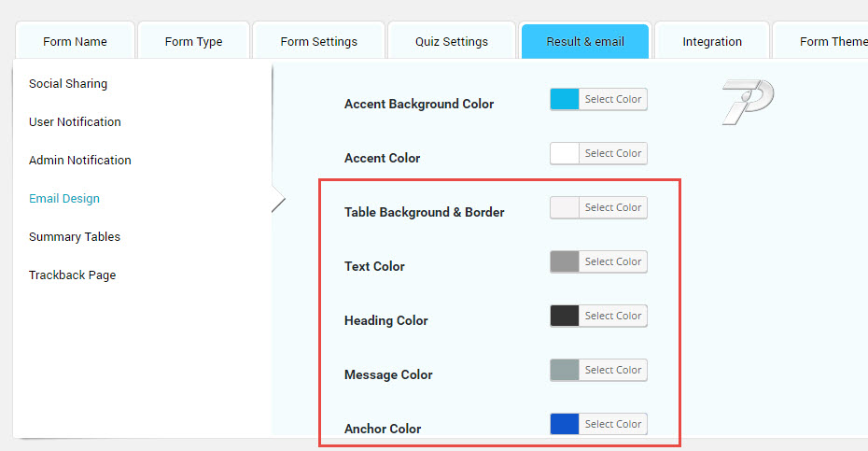Select the Integration tab
Image resolution: width=868 pixels, height=451 pixels.
coord(712,41)
